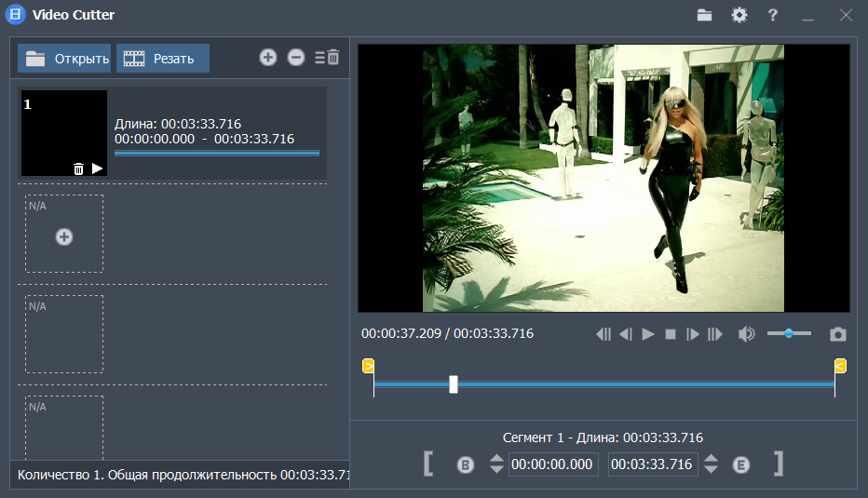868x498 pixels.
Task: Click the yellow end marker on timeline
Action: [x=840, y=366]
